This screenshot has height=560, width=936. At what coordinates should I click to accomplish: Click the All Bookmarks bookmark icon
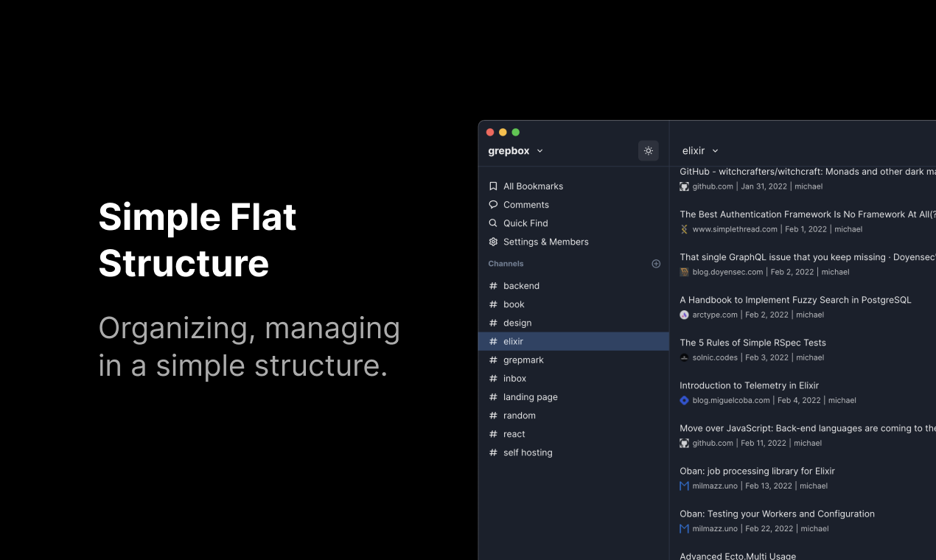click(493, 186)
